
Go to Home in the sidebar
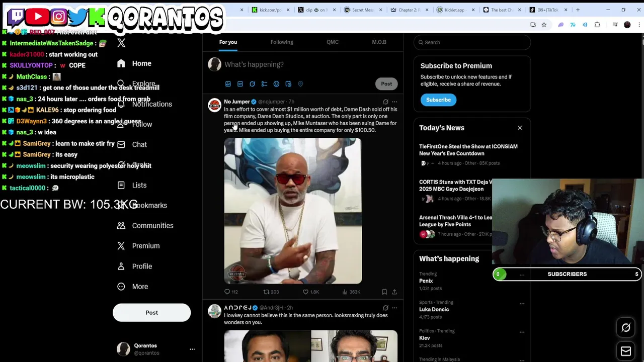tap(134, 63)
